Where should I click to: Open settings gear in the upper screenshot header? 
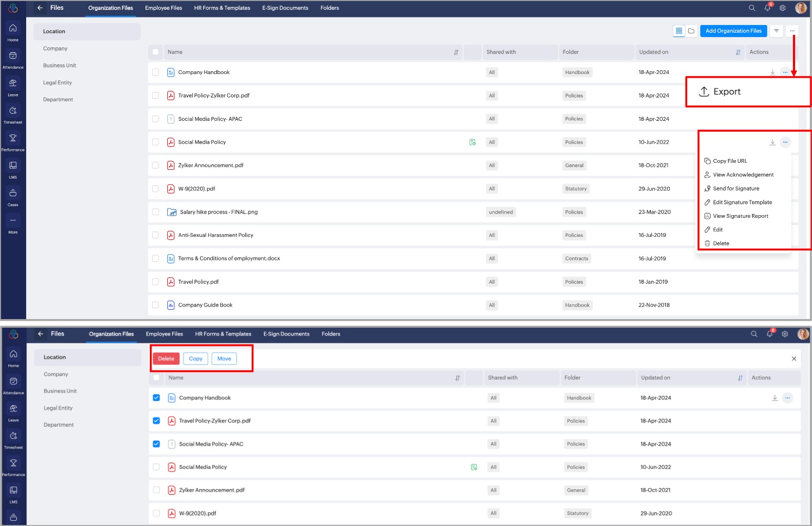(783, 8)
